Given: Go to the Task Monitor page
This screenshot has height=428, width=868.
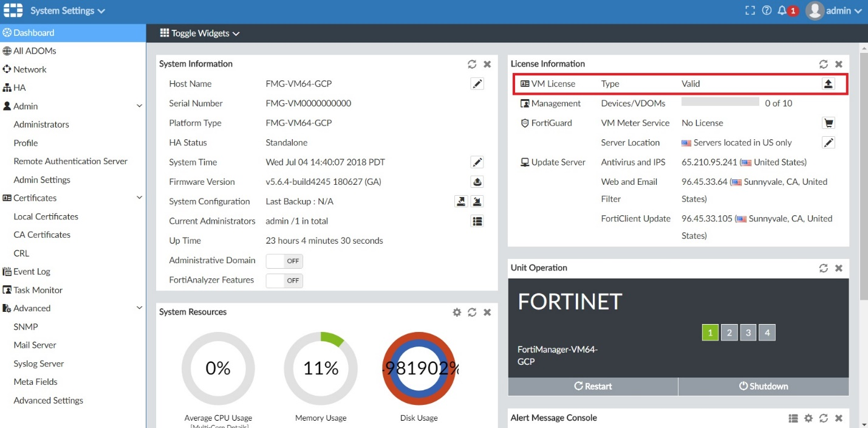Looking at the screenshot, I should point(35,290).
